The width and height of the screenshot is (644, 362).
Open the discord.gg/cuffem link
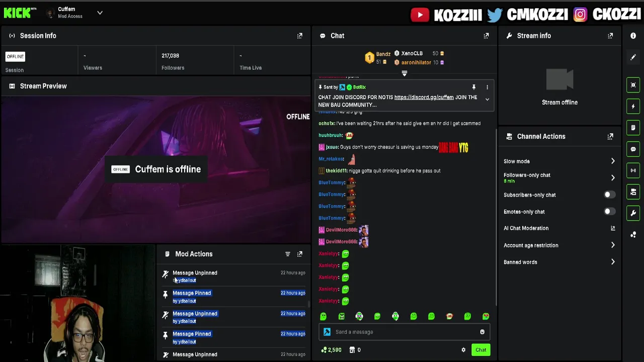coord(424,97)
